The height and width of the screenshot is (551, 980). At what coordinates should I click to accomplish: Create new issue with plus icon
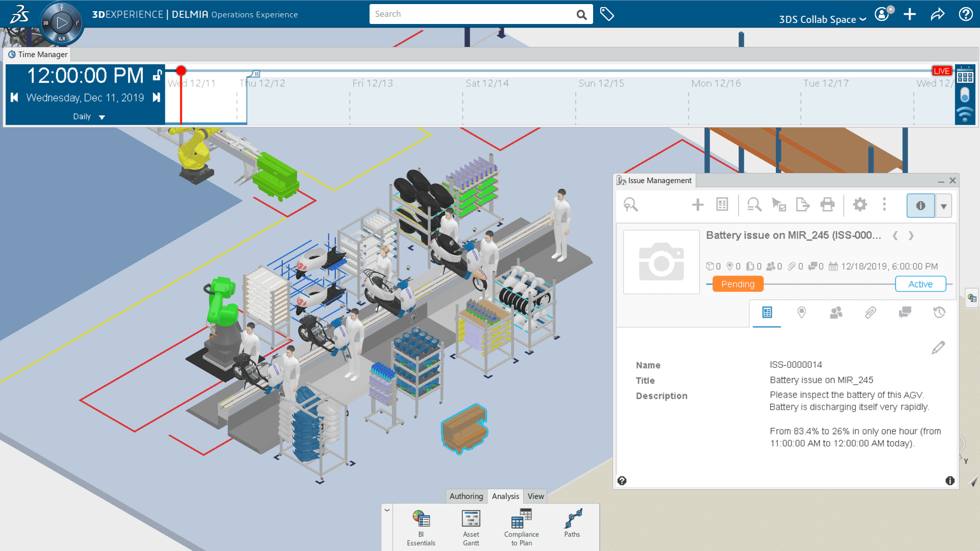[x=698, y=205]
